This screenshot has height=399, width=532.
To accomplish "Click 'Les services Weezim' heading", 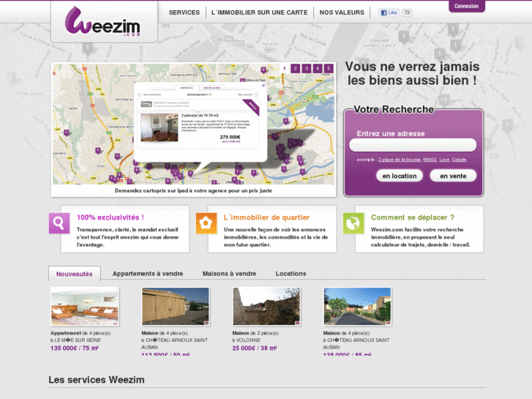I will coord(97,380).
